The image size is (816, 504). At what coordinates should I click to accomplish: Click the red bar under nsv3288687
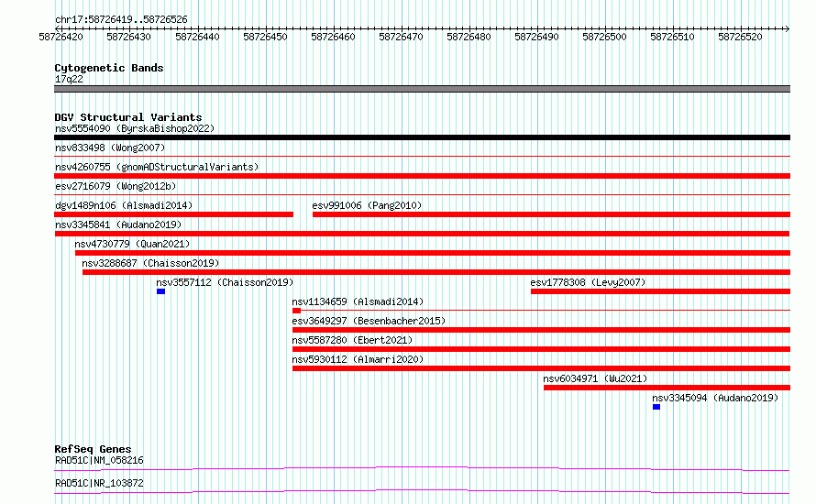coord(436,272)
